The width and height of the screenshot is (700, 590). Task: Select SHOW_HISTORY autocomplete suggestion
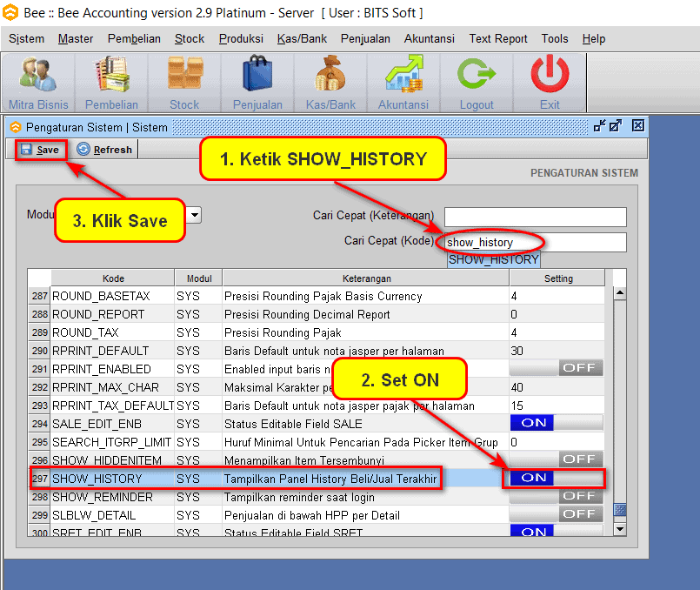pos(494,260)
